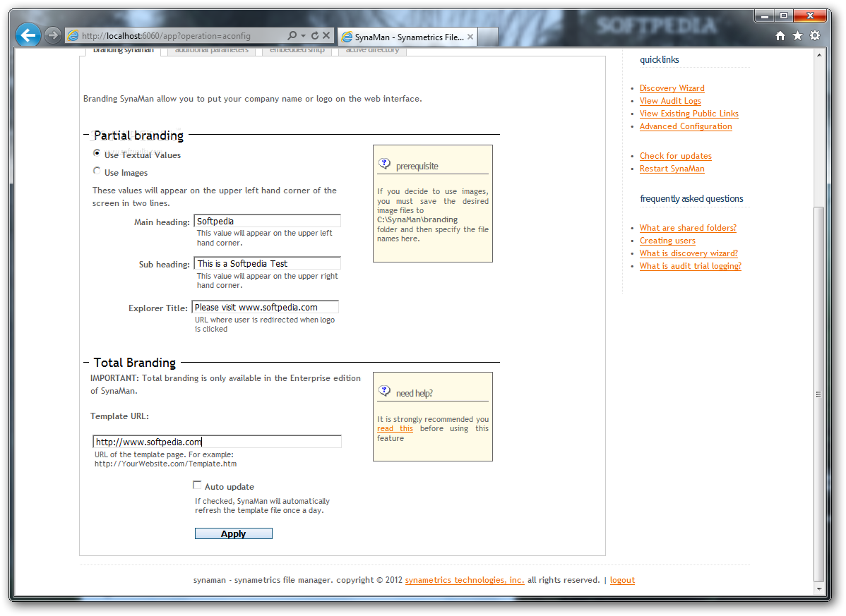Go to browser Home page icon
846x616 pixels.
pos(780,35)
